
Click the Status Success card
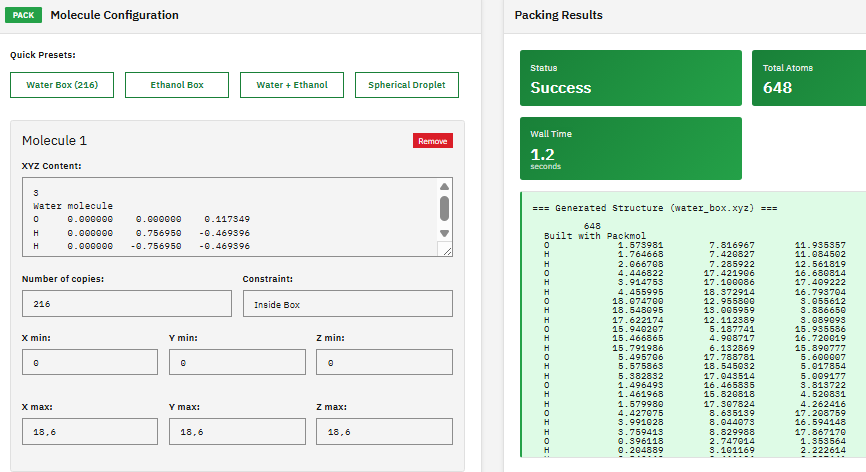[x=629, y=78]
